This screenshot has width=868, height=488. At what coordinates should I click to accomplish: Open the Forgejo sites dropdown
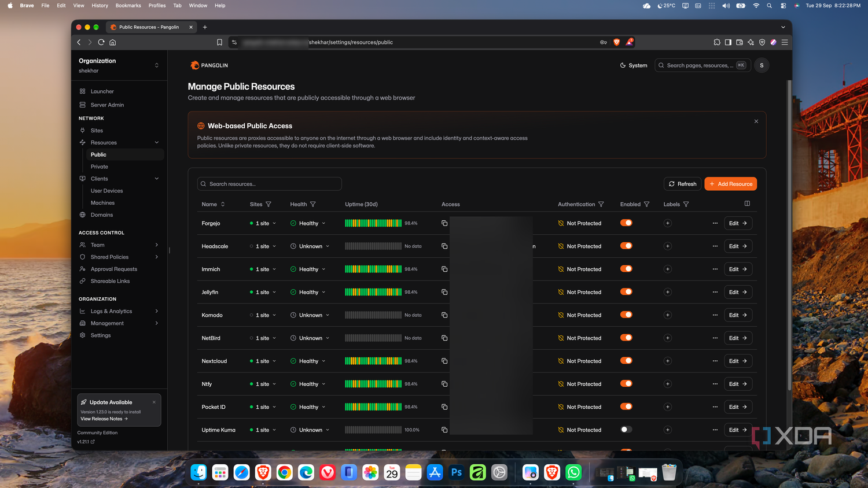pyautogui.click(x=263, y=223)
